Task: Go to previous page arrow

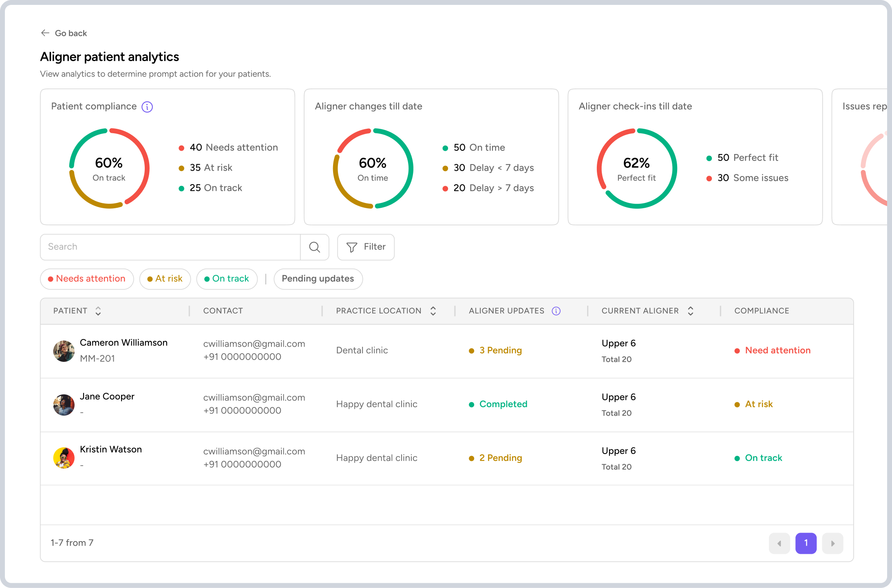Action: (x=779, y=543)
